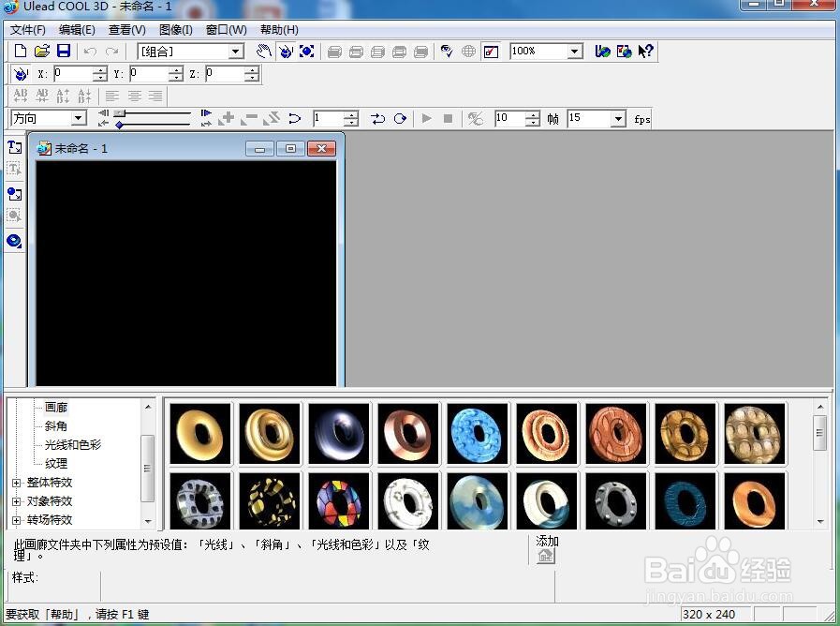Click the Insert Graphics tool in sidebar
The height and width of the screenshot is (626, 840).
[x=14, y=194]
